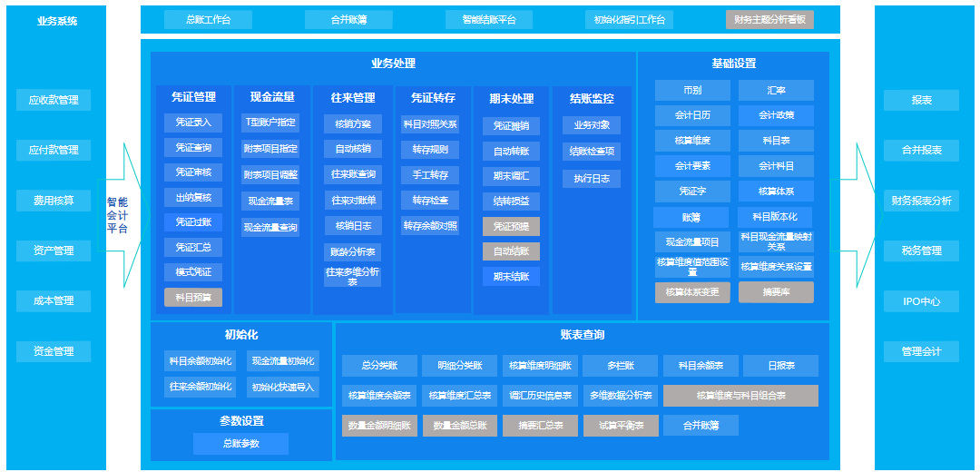Select the gray 摘要库 button
Screen dimensions: 980x472
point(776,292)
